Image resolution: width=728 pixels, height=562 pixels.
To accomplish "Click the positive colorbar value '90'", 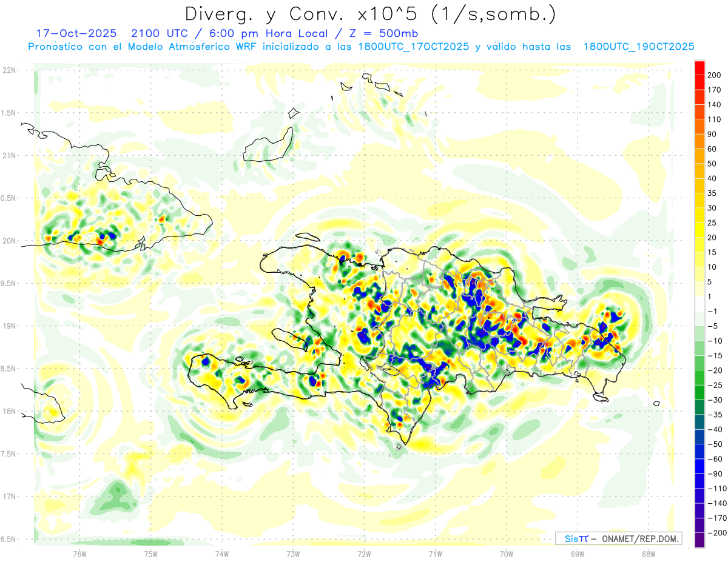I will tap(712, 135).
